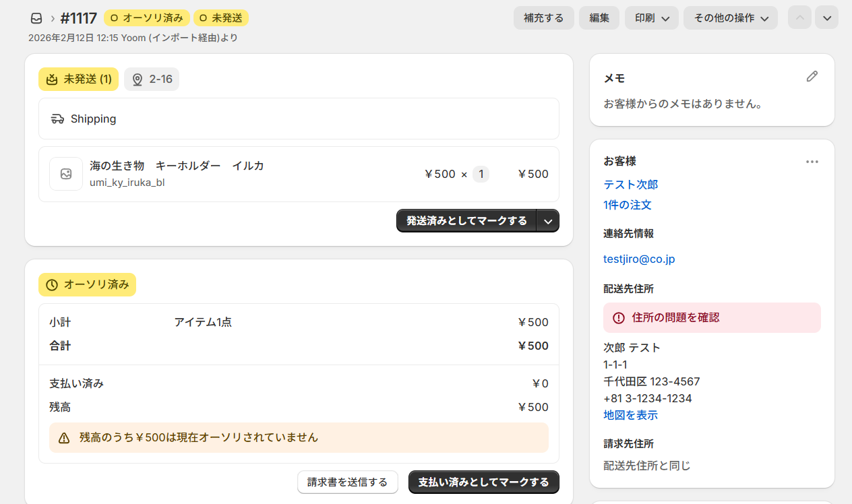This screenshot has width=852, height=504.
Task: Click 請求書を送信する button
Action: point(347,482)
